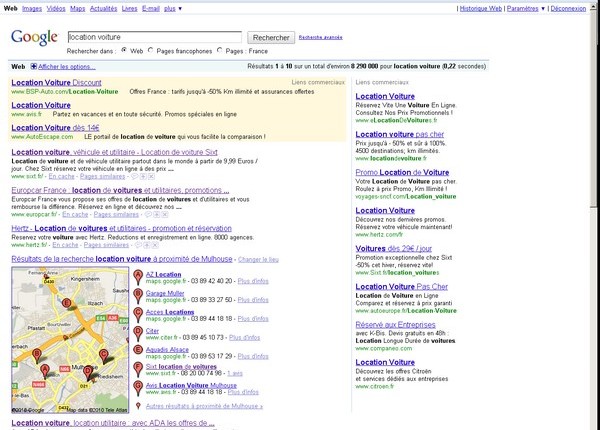Click the search box containing 'location voiture'

tap(152, 36)
